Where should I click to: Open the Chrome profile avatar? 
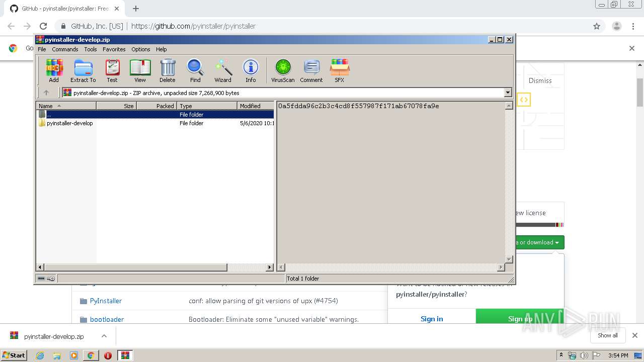coord(616,26)
